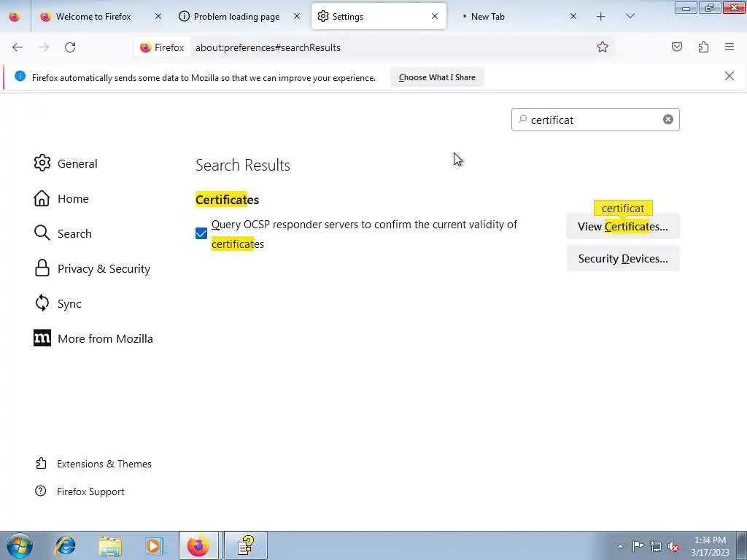Open Sync settings category
Image resolution: width=747 pixels, height=560 pixels.
[x=58, y=303]
